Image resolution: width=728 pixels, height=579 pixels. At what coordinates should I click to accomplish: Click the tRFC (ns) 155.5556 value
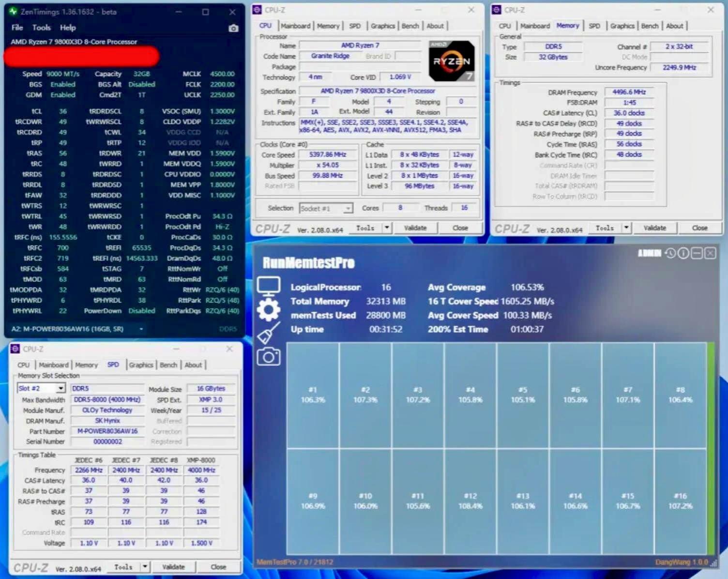[x=63, y=237]
